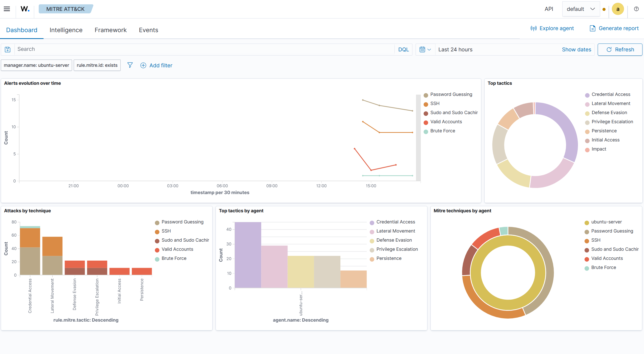The width and height of the screenshot is (644, 354).
Task: Click SSH in Mitre techniques by agent legend
Action: coord(596,240)
